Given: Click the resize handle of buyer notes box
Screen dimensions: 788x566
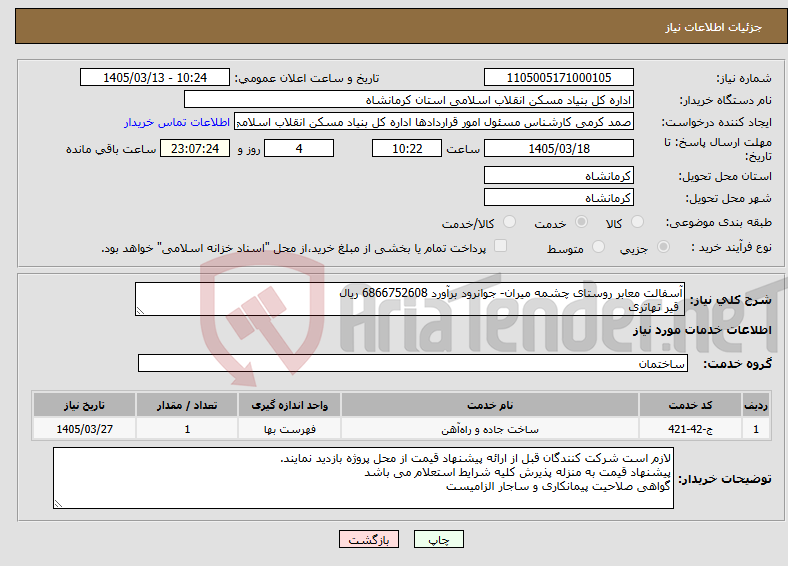Looking at the screenshot, I should pos(58,504).
